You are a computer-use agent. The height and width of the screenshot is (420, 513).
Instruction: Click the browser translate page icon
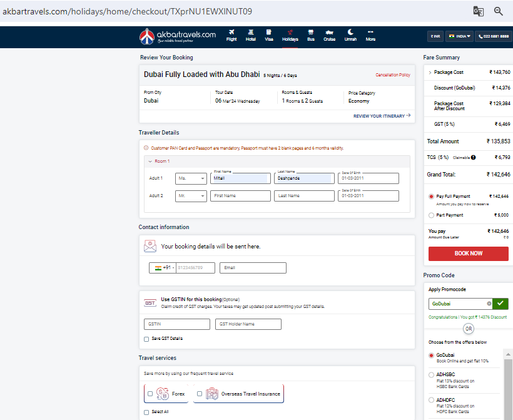tap(479, 11)
